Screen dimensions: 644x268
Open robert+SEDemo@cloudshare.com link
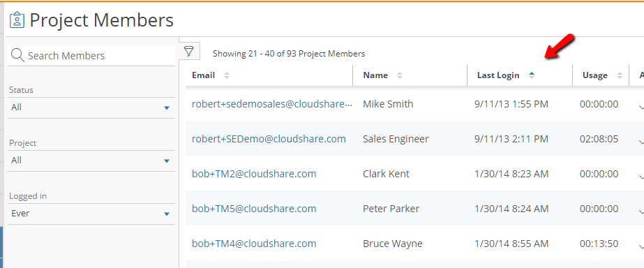pos(269,139)
